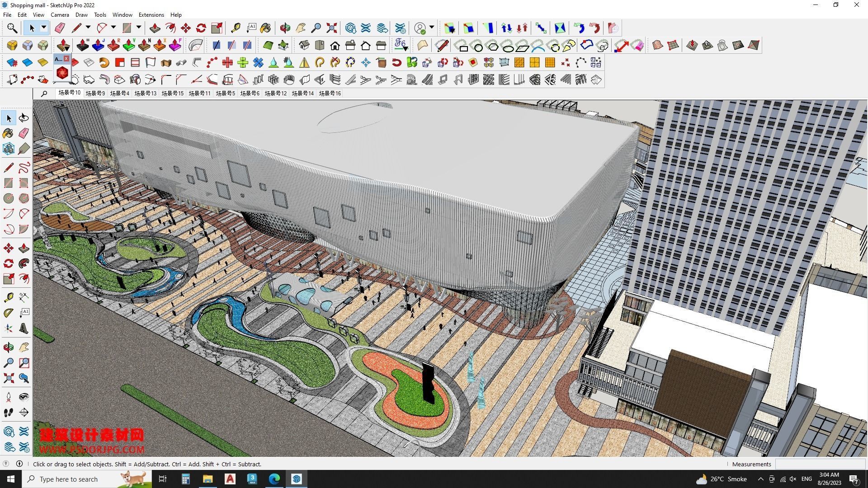
Task: Select the Tag tool
Action: click(24, 148)
